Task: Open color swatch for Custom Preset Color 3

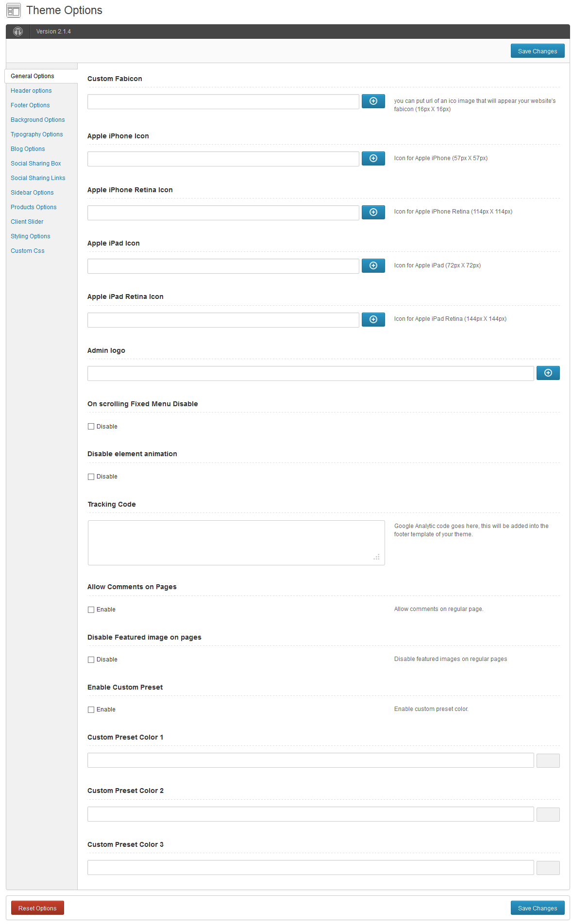Action: click(x=548, y=868)
